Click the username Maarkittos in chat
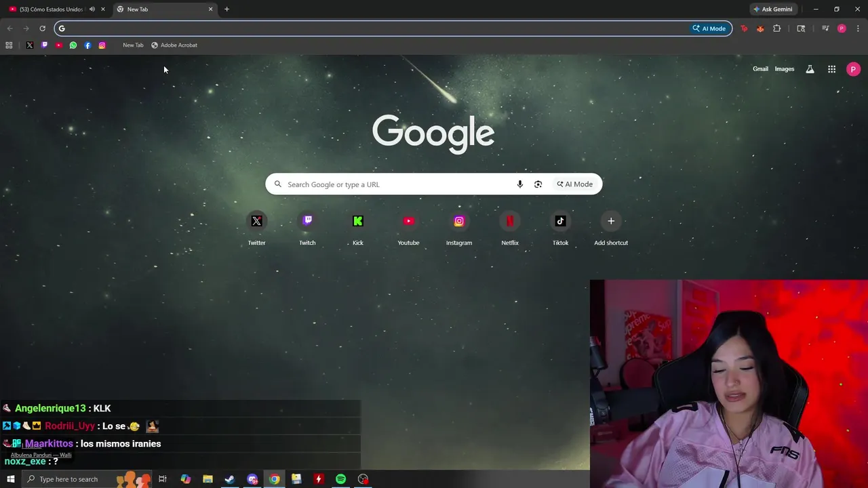 pyautogui.click(x=49, y=444)
